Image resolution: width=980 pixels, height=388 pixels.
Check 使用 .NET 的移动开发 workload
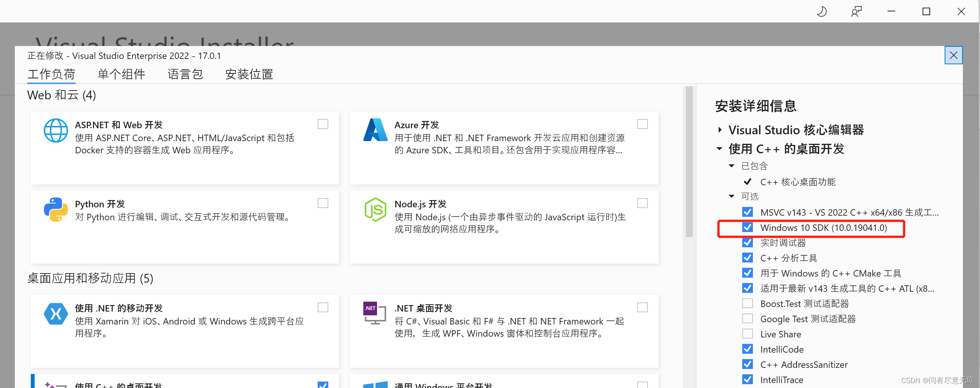[x=323, y=308]
